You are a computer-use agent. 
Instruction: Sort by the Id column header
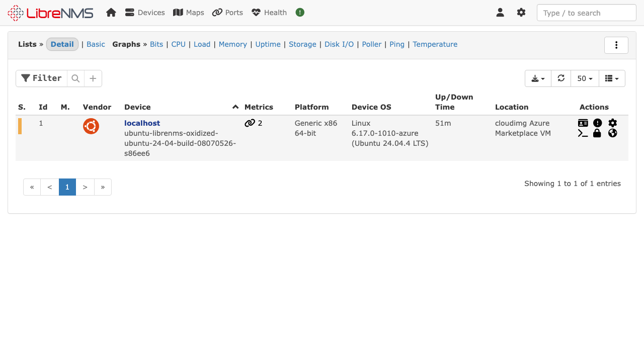43,107
